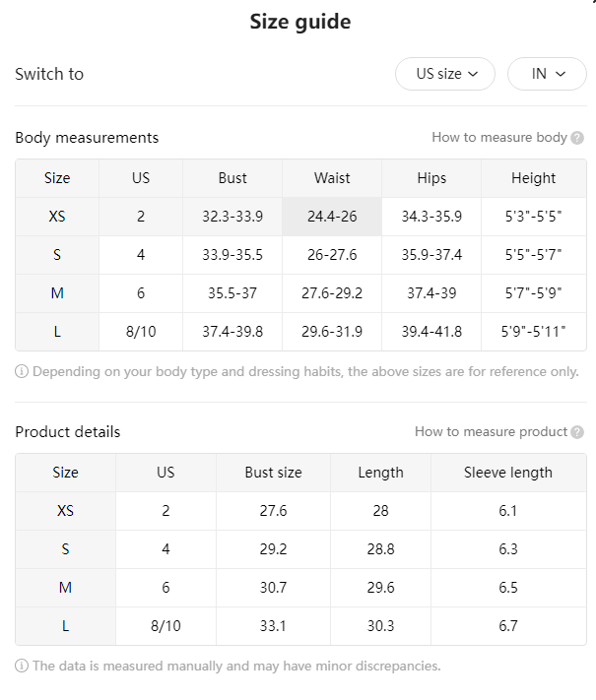Select the XS row in Body measurements
Screen dimensions: 596x700
click(x=300, y=217)
